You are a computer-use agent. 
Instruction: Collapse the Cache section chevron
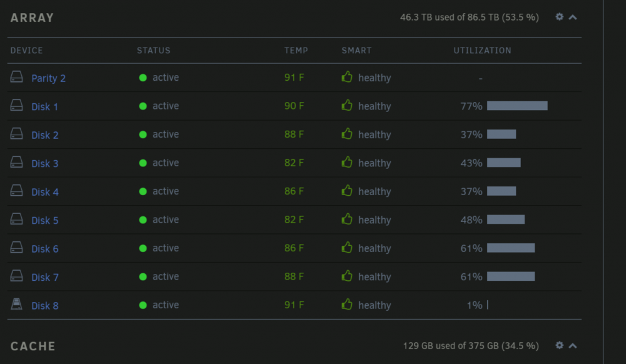(573, 346)
